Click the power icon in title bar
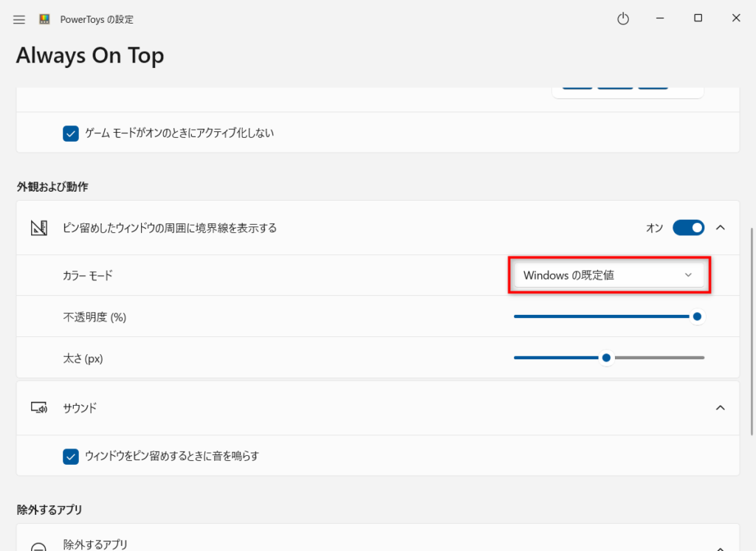Viewport: 756px width, 551px height. tap(623, 18)
